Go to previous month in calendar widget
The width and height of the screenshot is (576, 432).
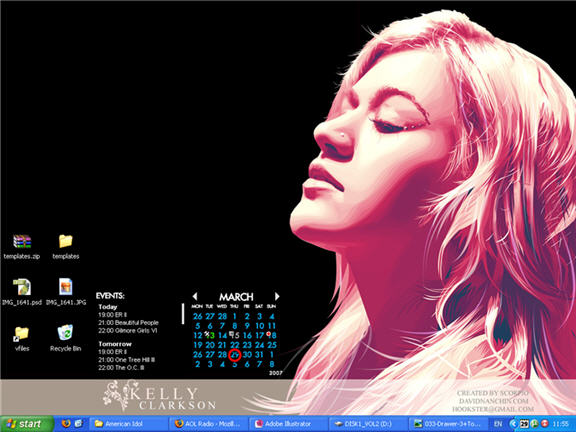pos(195,296)
